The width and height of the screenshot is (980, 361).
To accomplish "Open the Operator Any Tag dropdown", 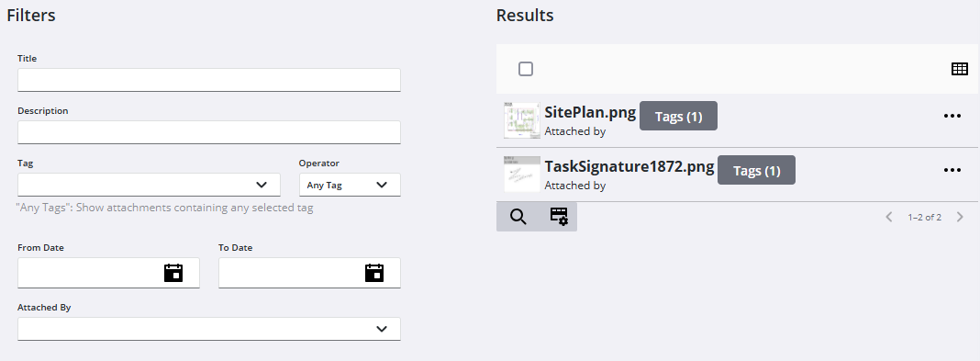I will [350, 185].
